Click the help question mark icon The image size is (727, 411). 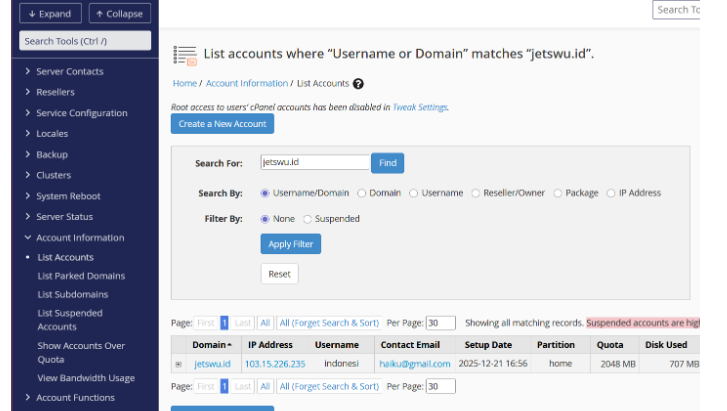coord(358,83)
